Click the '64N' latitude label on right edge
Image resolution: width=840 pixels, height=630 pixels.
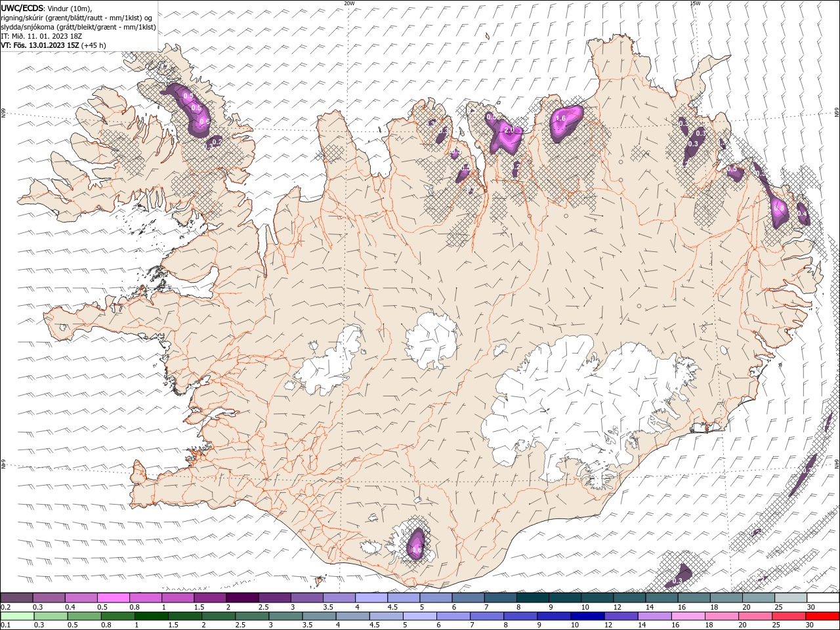tap(837, 463)
